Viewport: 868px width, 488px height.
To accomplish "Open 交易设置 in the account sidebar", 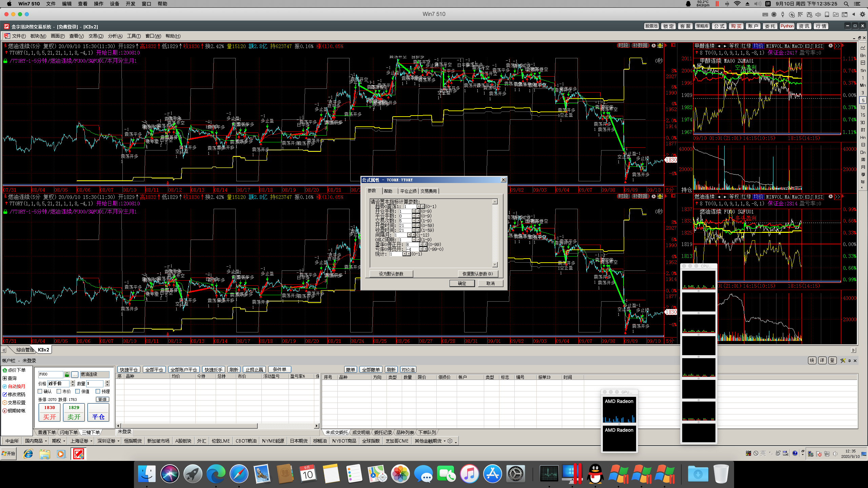I will 14,403.
